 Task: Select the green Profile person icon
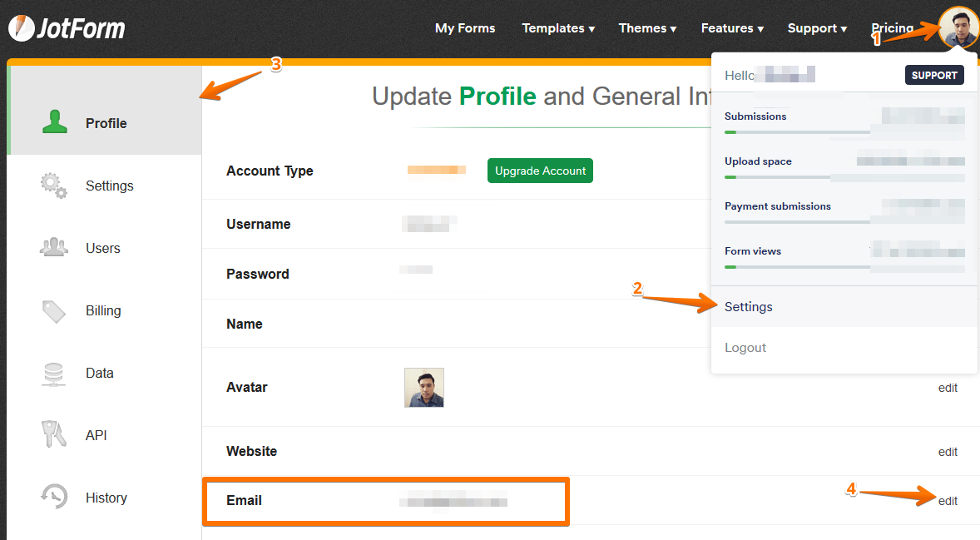[55, 123]
